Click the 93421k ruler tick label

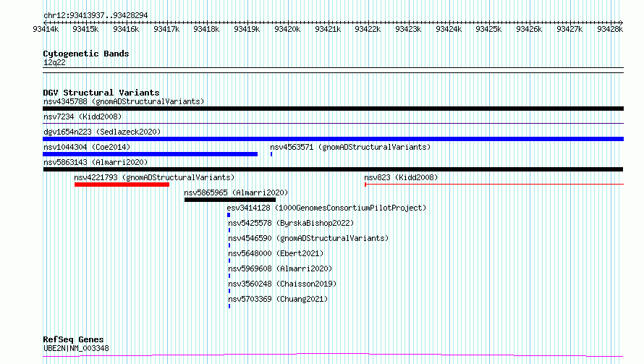pyautogui.click(x=328, y=30)
